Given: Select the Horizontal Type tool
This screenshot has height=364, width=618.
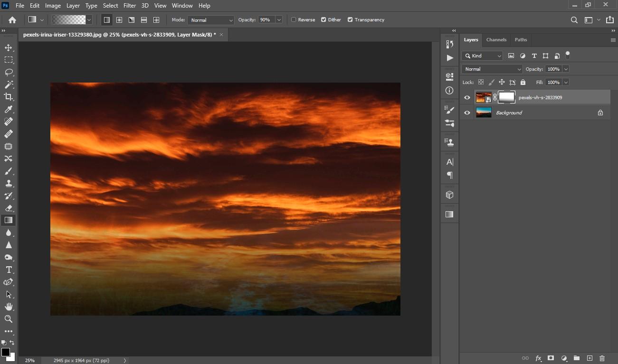Looking at the screenshot, I should point(9,270).
